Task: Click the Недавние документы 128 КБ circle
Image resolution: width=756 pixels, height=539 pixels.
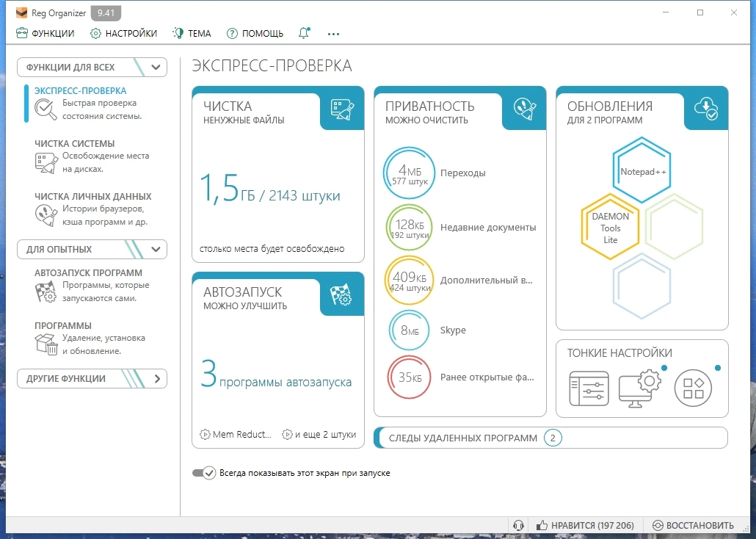Action: point(409,228)
